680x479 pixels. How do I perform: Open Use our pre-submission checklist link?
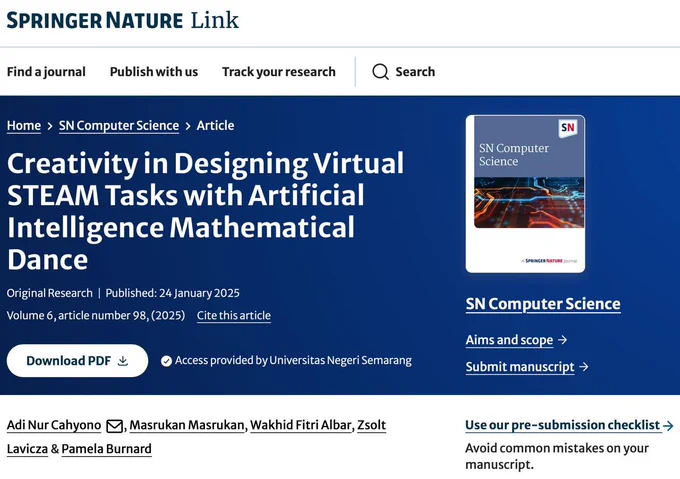pos(563,425)
